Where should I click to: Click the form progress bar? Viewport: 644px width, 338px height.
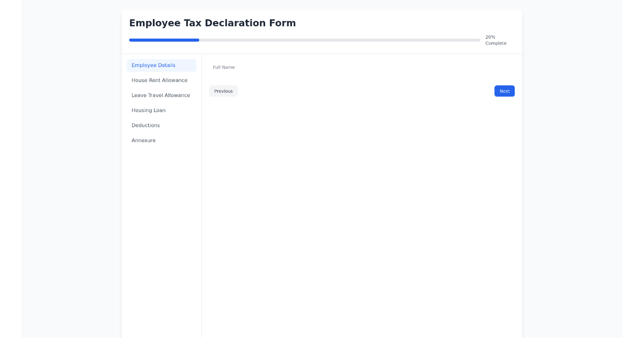304,40
